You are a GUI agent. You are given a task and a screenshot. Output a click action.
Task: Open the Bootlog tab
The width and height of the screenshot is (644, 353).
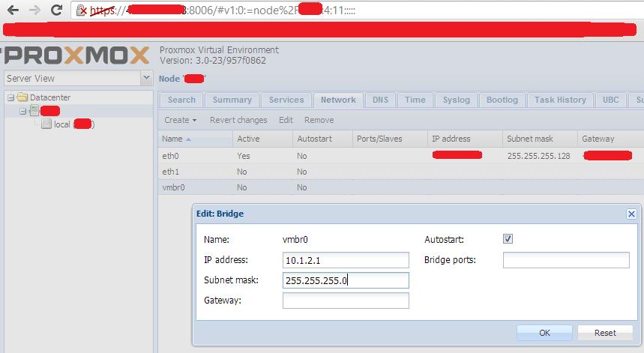502,100
